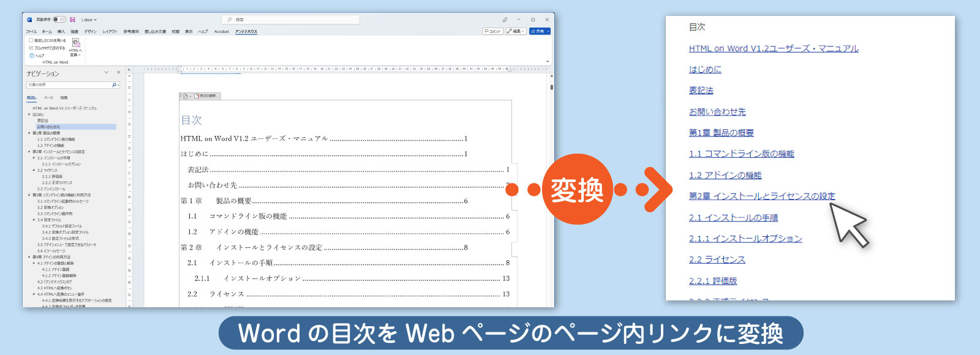Click the scroll up arrow in Word
The image size is (980, 355).
click(551, 76)
